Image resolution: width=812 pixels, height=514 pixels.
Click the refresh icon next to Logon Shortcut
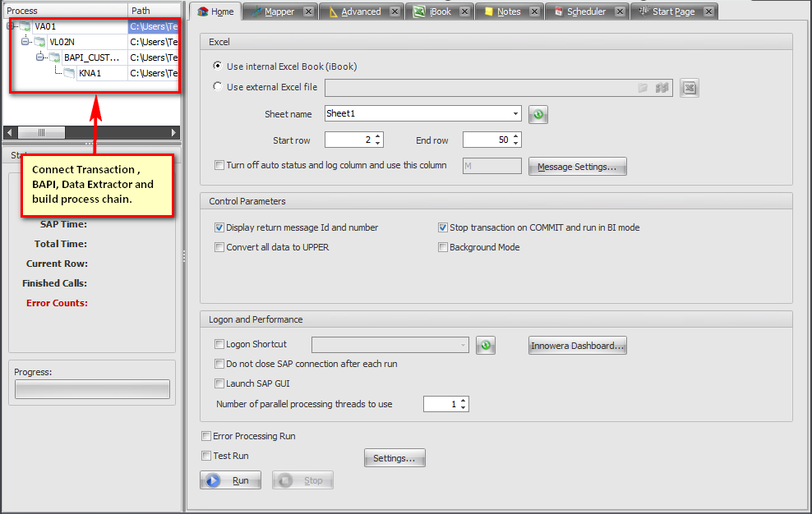(486, 346)
